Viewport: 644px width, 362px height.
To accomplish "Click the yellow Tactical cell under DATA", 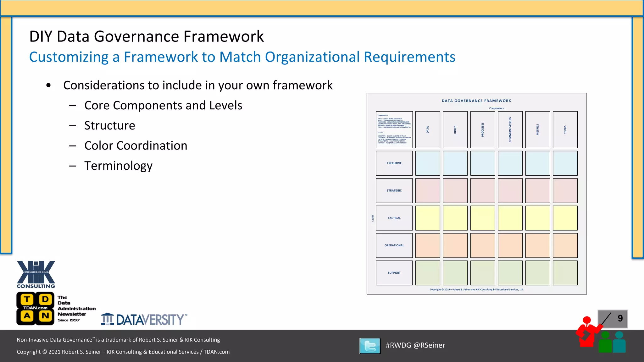I will (428, 218).
